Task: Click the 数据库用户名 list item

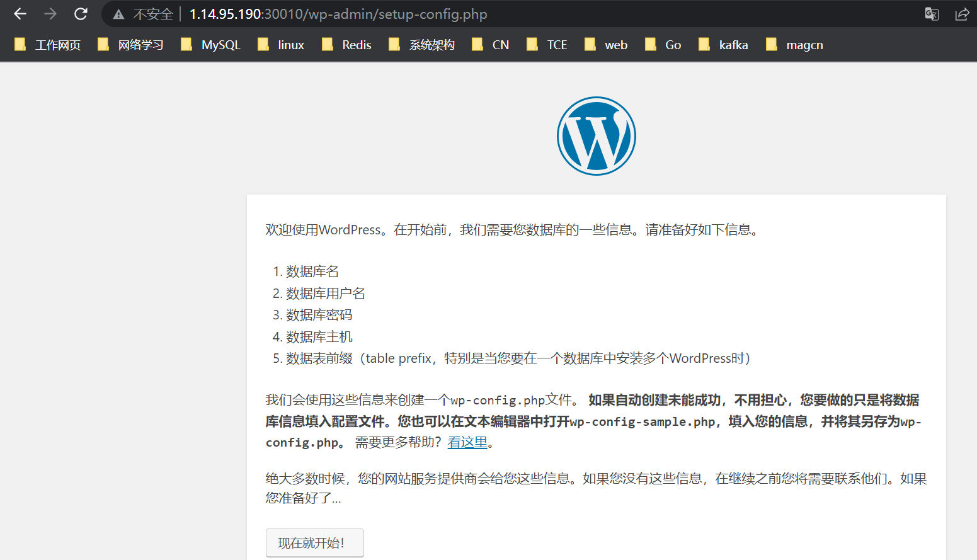Action: coord(326,294)
